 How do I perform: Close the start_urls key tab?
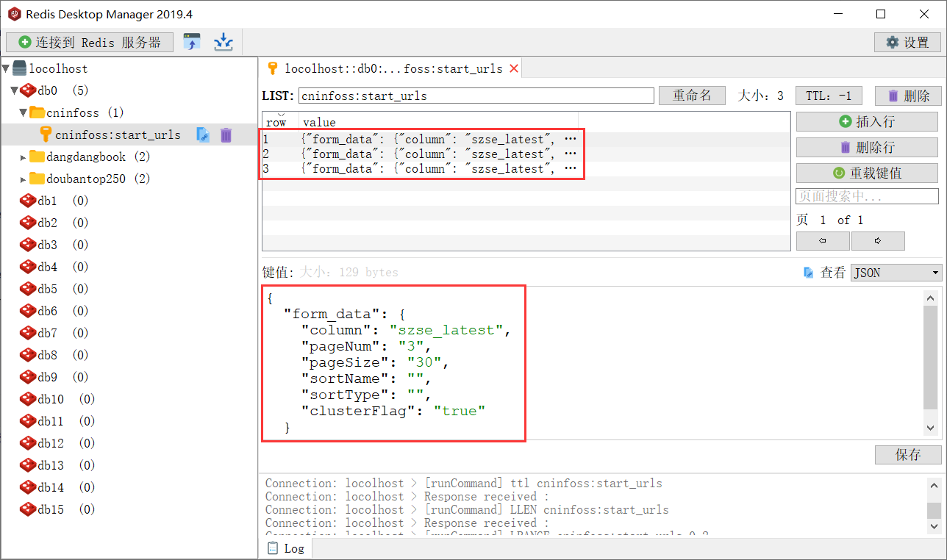point(514,68)
